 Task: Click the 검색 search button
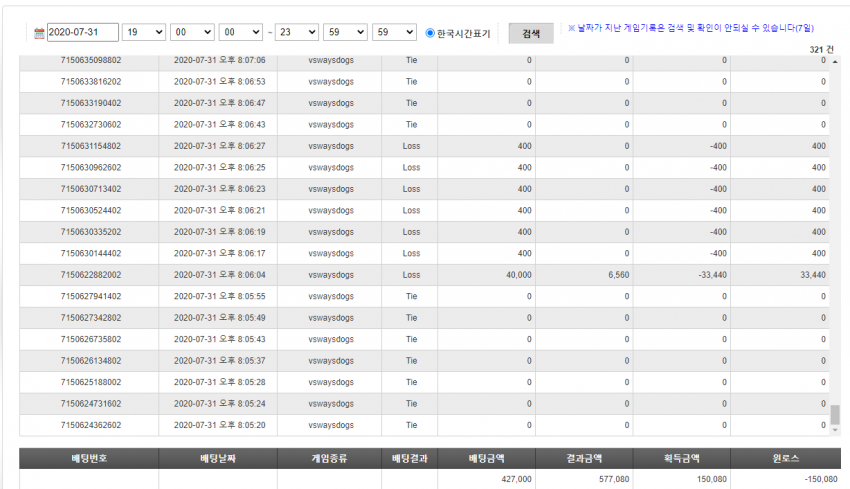pos(531,34)
